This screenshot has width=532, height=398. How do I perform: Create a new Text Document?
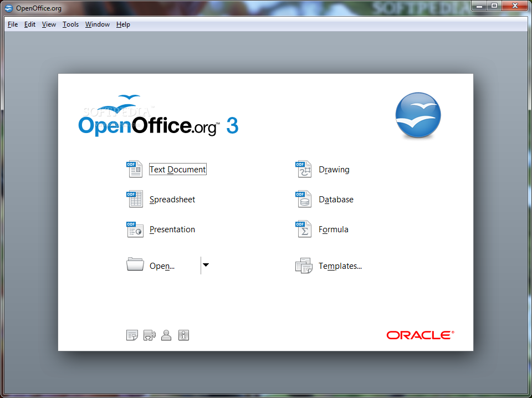coord(178,169)
